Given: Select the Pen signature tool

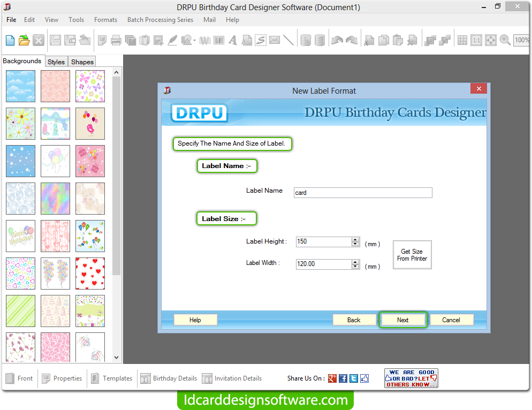Looking at the screenshot, I should (172, 40).
